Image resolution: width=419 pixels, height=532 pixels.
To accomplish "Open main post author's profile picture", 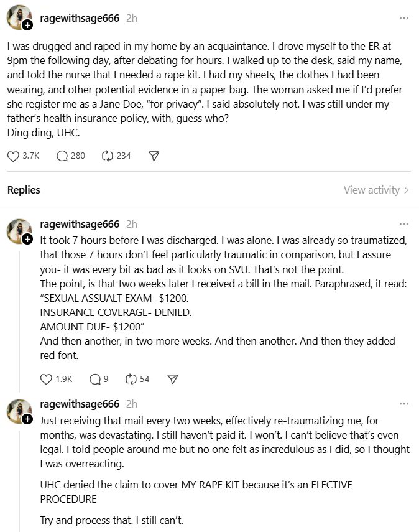I will tap(19, 17).
